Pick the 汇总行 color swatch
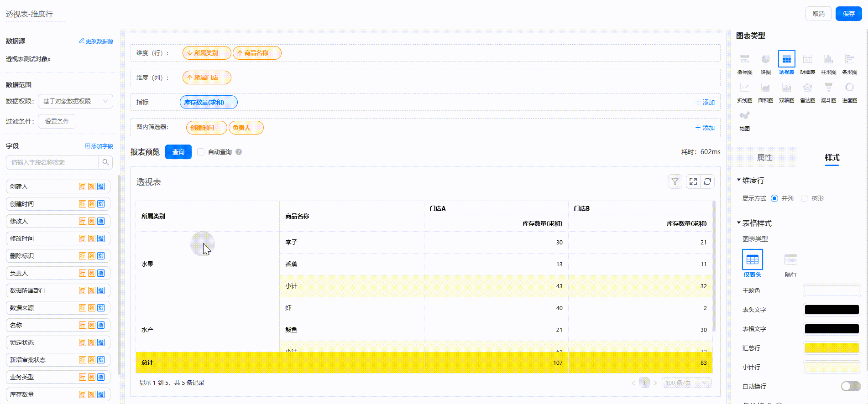868x404 pixels. pos(831,348)
